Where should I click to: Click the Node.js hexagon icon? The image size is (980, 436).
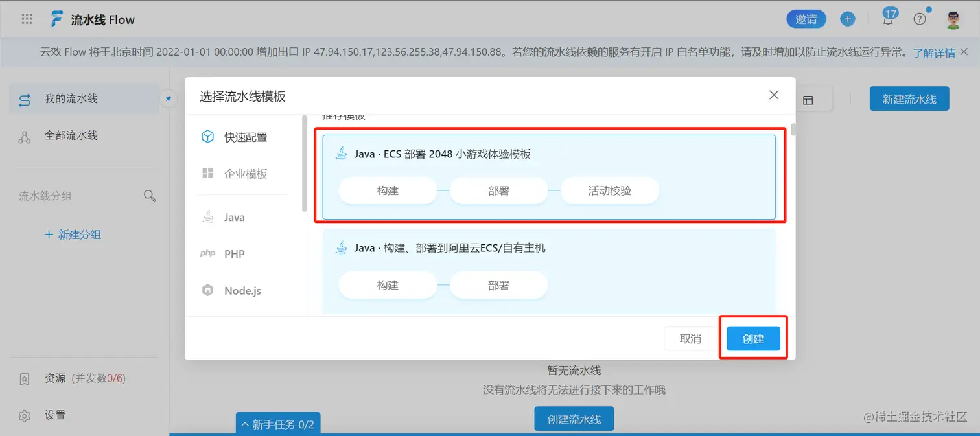[x=207, y=290]
